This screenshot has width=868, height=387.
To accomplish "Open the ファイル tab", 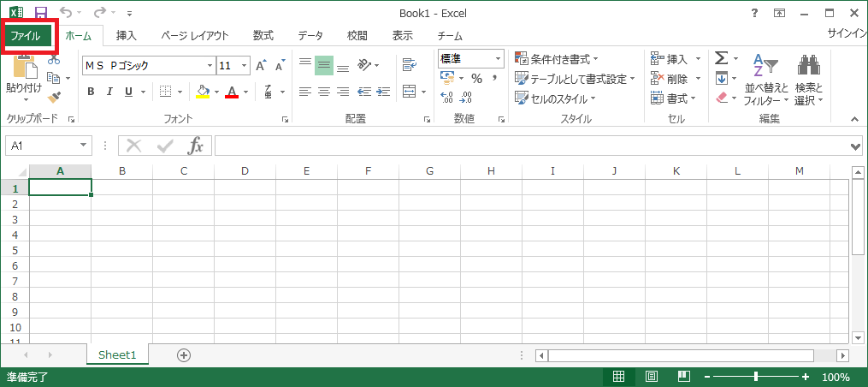I will click(x=26, y=36).
